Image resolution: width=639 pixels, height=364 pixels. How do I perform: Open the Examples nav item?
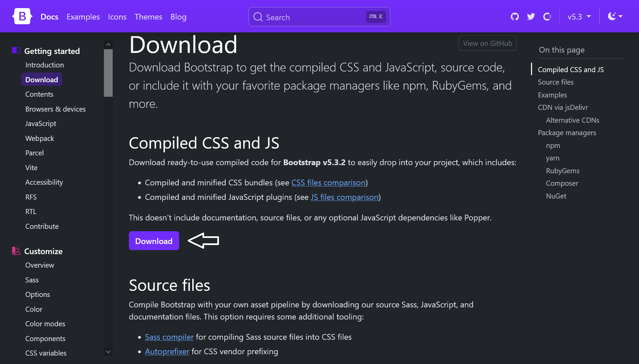(x=83, y=17)
